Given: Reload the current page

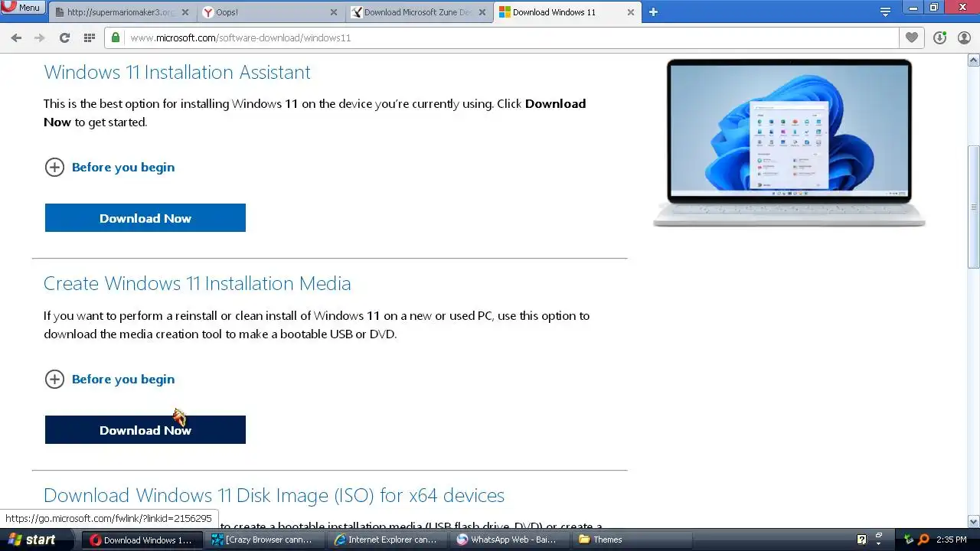Looking at the screenshot, I should pos(64,37).
